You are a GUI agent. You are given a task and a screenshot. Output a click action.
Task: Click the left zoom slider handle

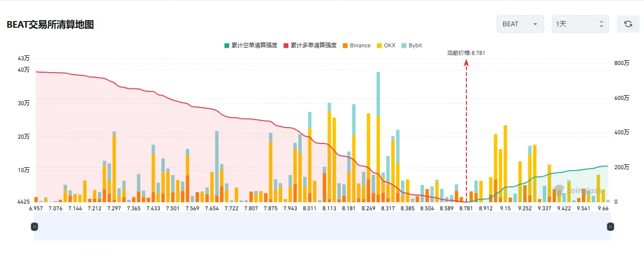[34, 227]
